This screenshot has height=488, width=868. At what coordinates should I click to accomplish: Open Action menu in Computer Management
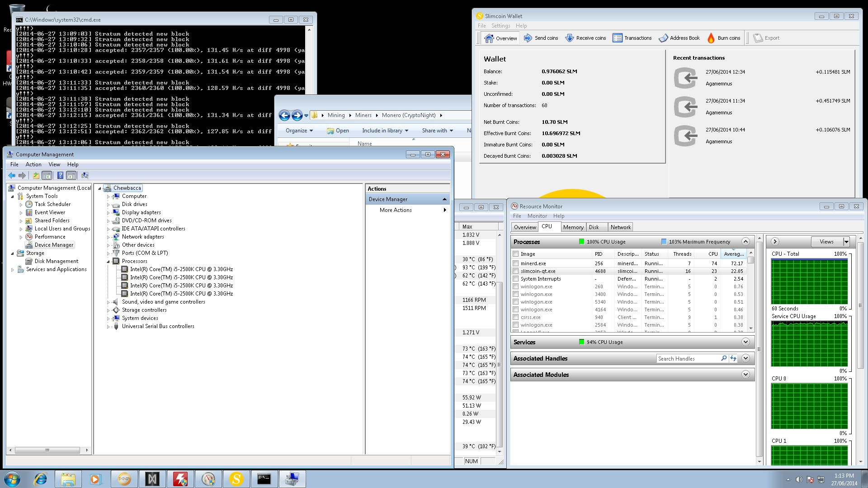click(x=33, y=164)
